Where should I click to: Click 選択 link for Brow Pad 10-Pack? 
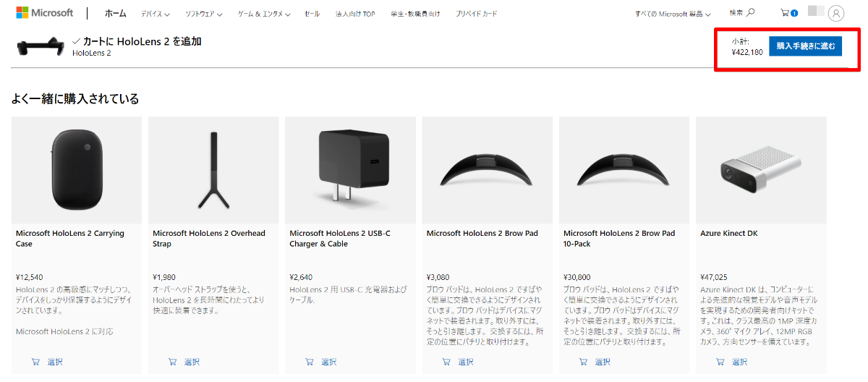tap(603, 362)
